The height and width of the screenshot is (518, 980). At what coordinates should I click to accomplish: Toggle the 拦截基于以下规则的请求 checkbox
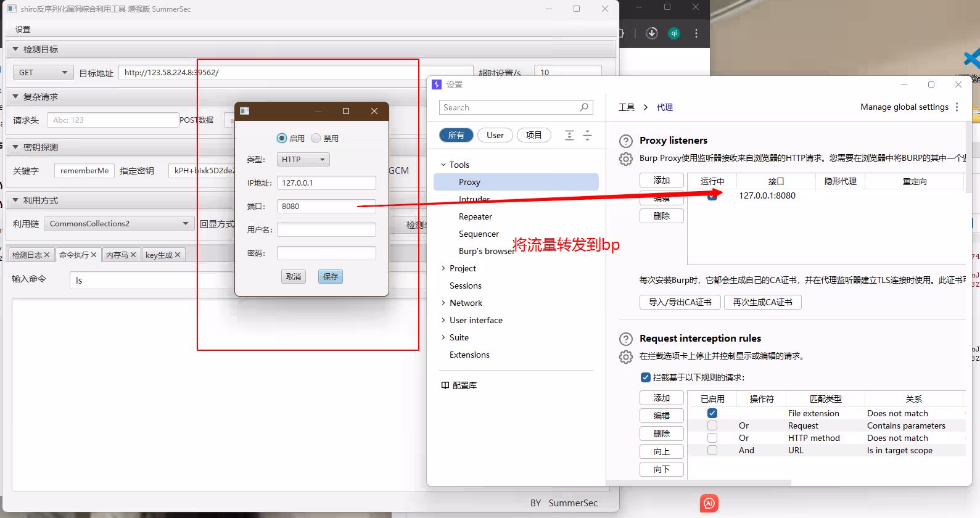[645, 377]
